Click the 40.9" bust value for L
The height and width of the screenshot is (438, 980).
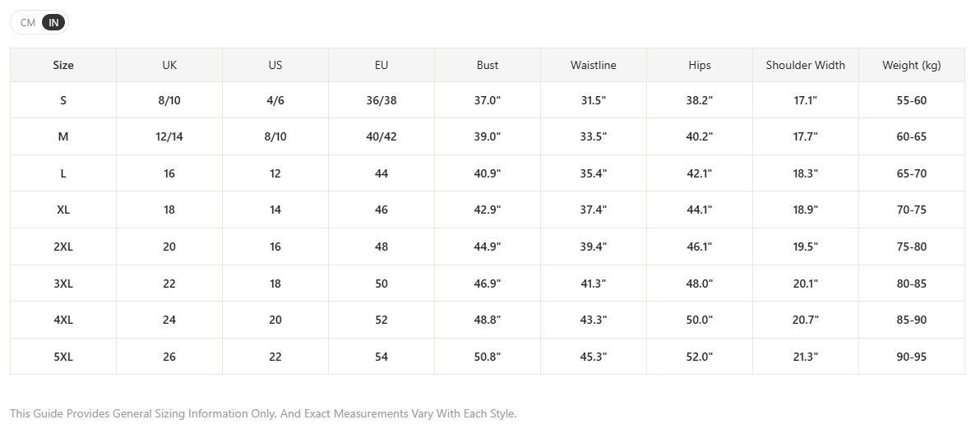[x=488, y=173]
